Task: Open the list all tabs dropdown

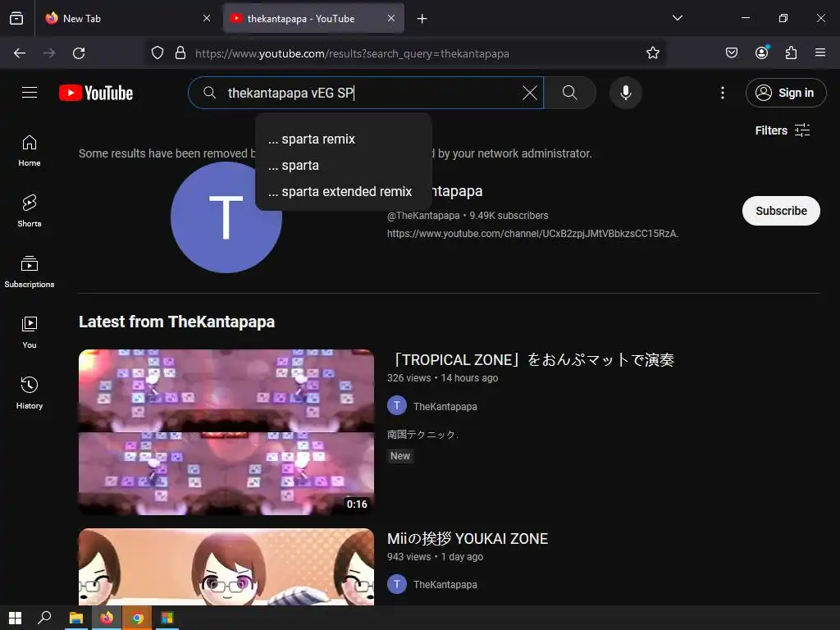Action: tap(677, 18)
